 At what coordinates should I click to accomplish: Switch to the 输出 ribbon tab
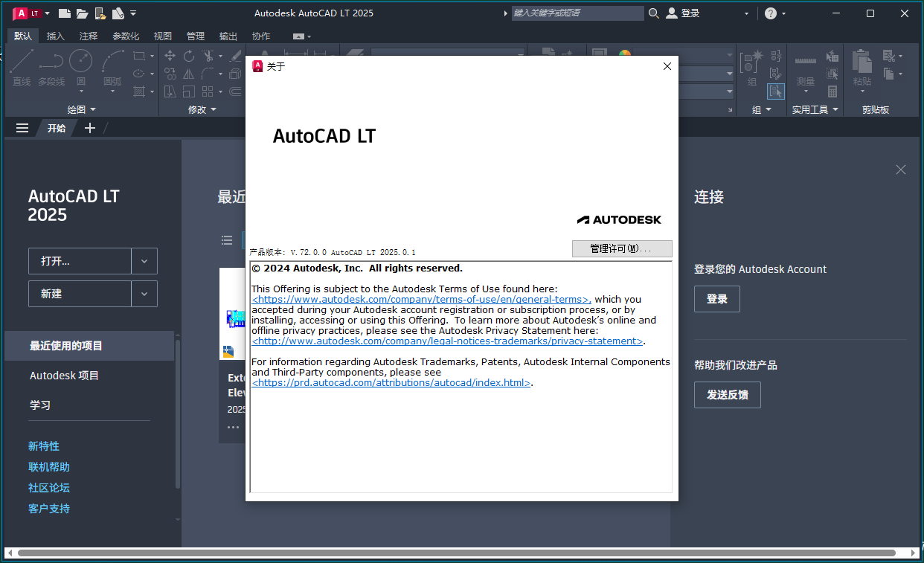tap(228, 36)
